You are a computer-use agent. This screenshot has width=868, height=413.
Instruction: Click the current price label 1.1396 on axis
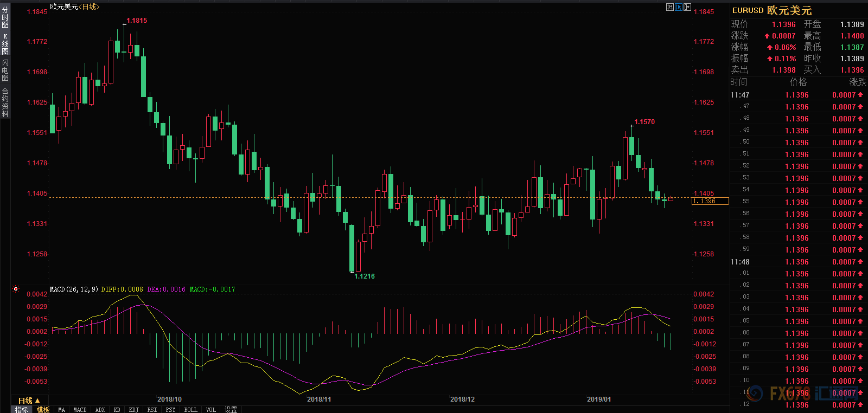710,201
